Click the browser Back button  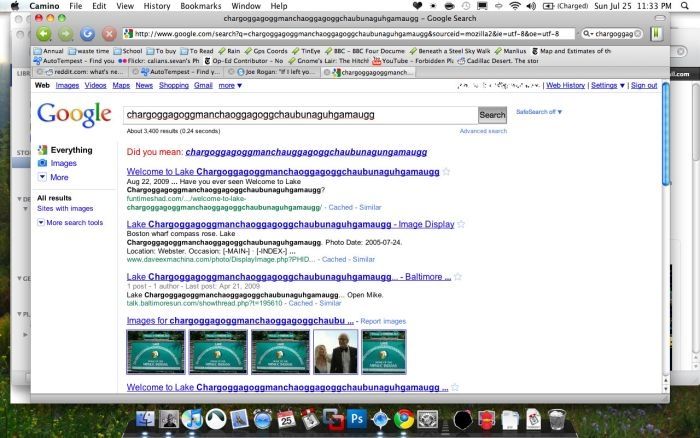44,33
